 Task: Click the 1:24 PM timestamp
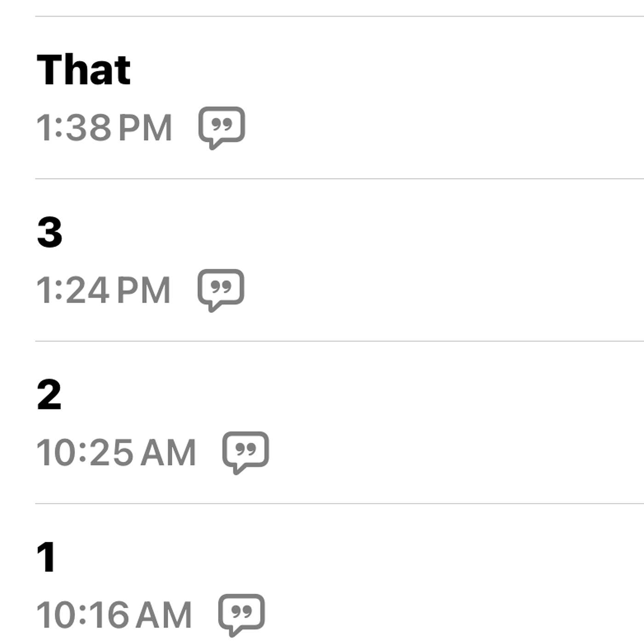click(103, 290)
